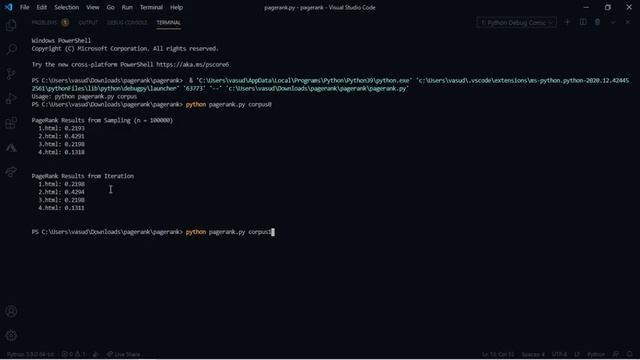Click 'PageRank Results from Iteration' heading text

(83, 176)
